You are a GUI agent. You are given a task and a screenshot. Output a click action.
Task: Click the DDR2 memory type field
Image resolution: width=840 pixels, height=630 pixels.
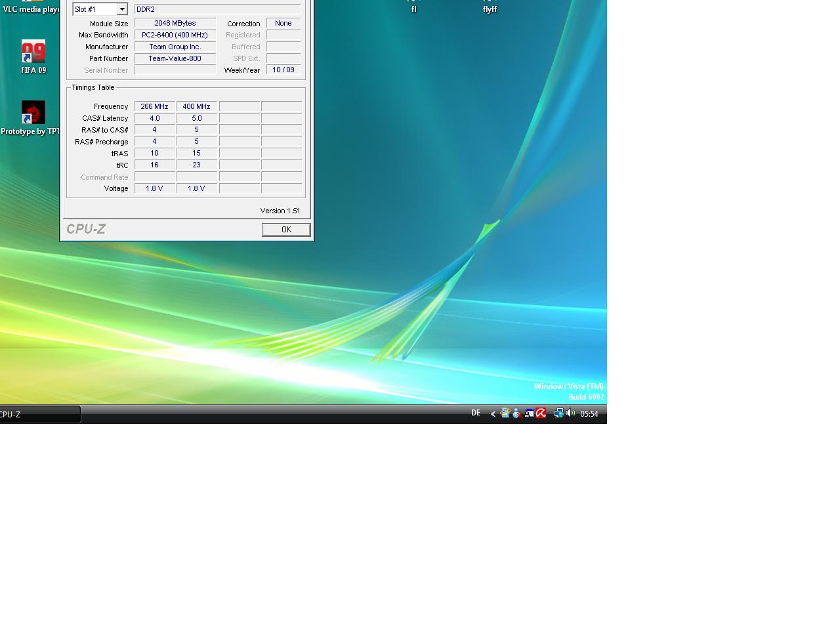click(x=217, y=9)
